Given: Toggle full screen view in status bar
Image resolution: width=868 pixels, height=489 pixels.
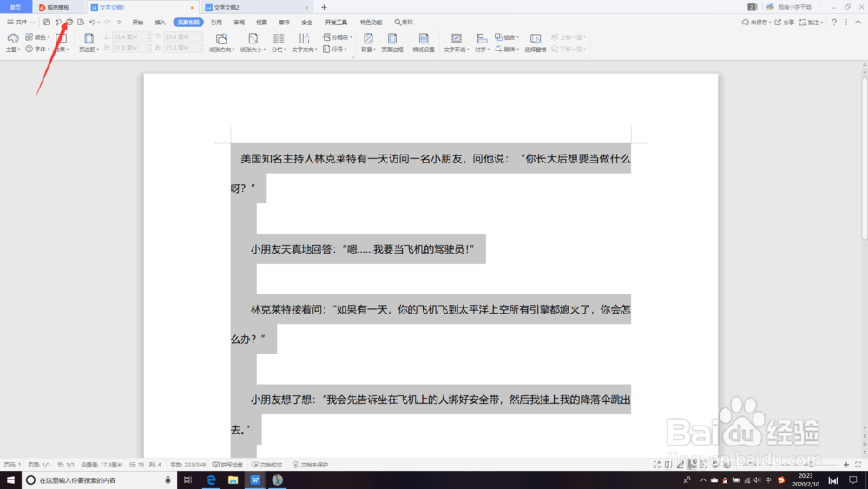Looking at the screenshot, I should tap(656, 465).
